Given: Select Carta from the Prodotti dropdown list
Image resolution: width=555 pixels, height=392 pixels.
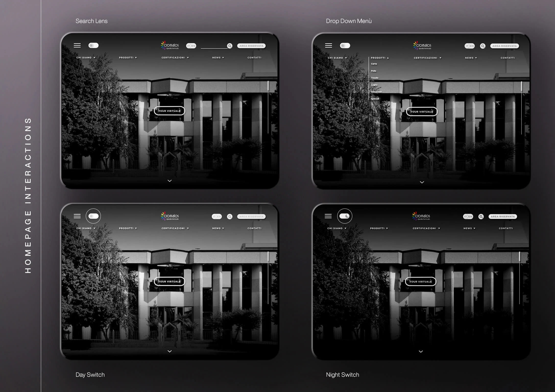Looking at the screenshot, I should click(374, 64).
